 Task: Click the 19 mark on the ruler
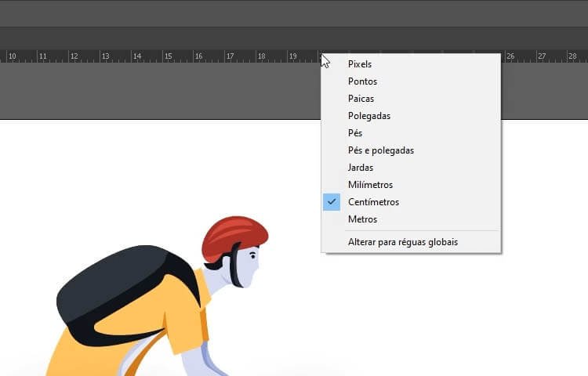click(x=292, y=56)
